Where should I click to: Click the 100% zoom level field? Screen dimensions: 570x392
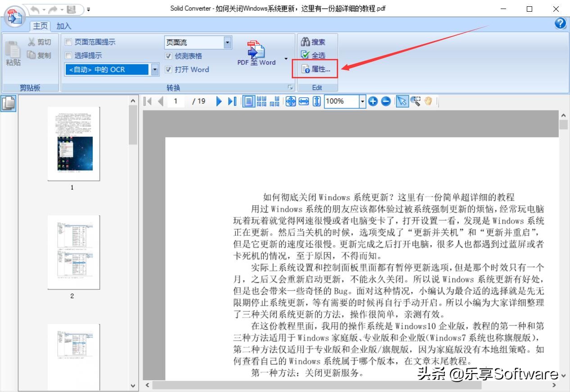click(341, 101)
